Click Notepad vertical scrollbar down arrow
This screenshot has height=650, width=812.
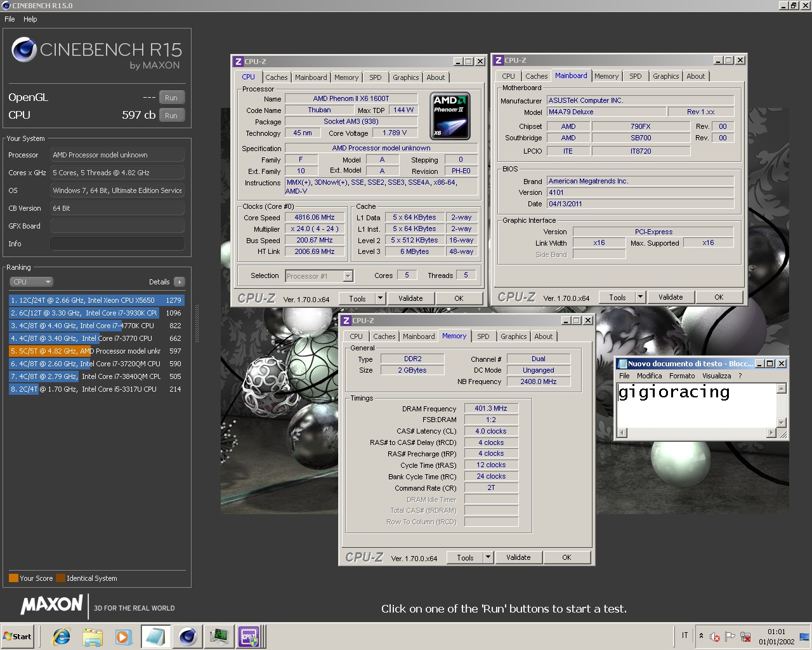point(782,423)
